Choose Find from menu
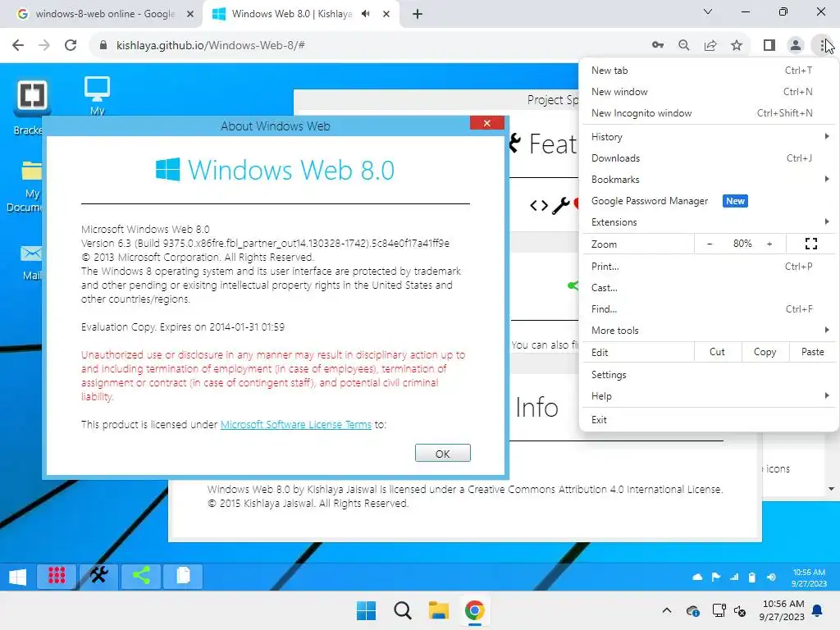The image size is (840, 630). (709, 309)
